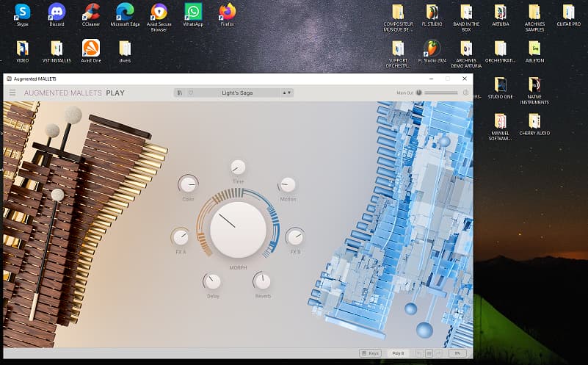Open the Augmented Mallets hamburger menu

click(12, 93)
